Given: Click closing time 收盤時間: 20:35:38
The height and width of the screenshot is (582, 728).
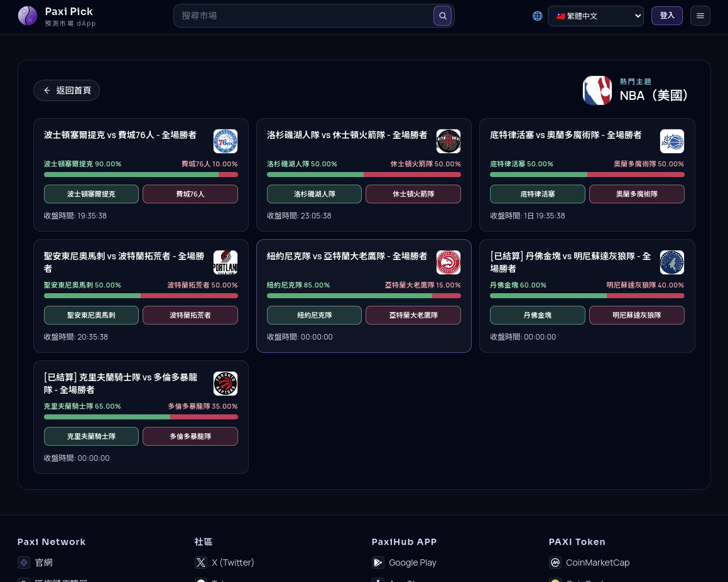Looking at the screenshot, I should pos(75,337).
